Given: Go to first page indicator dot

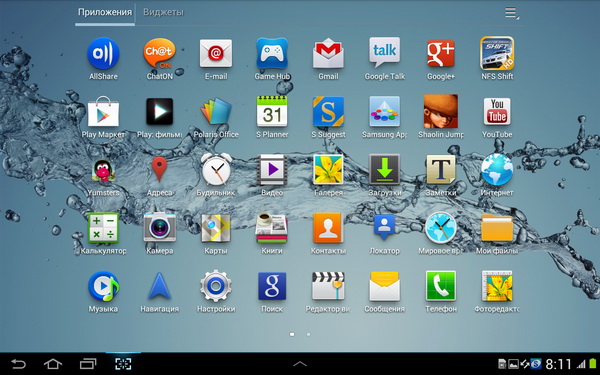Looking at the screenshot, I should (292, 334).
